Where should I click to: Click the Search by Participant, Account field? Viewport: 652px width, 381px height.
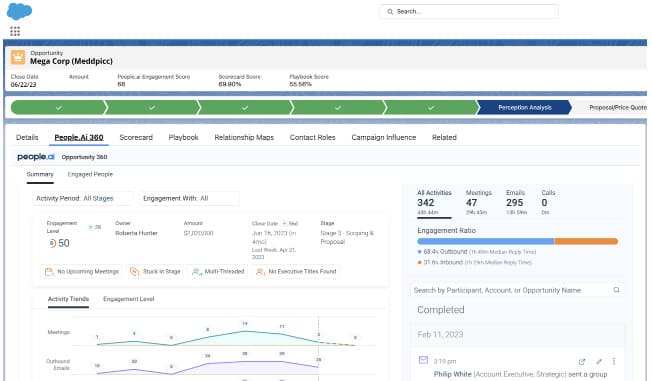pos(516,290)
